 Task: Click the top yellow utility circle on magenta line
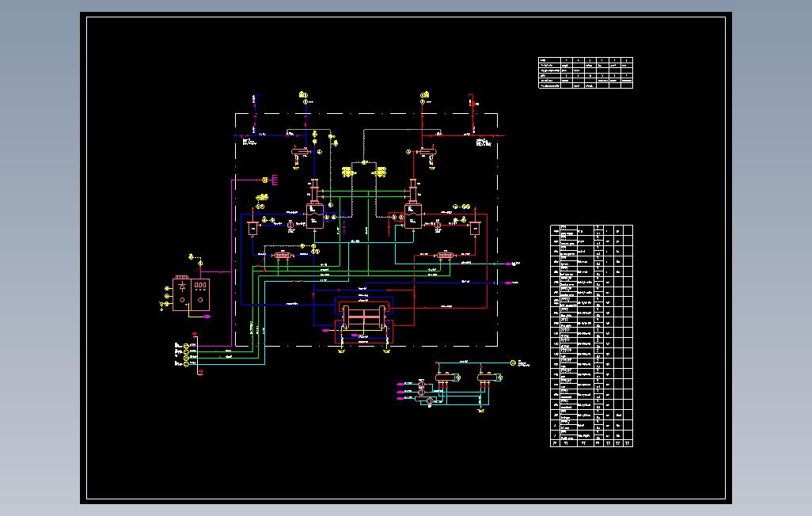click(187, 346)
